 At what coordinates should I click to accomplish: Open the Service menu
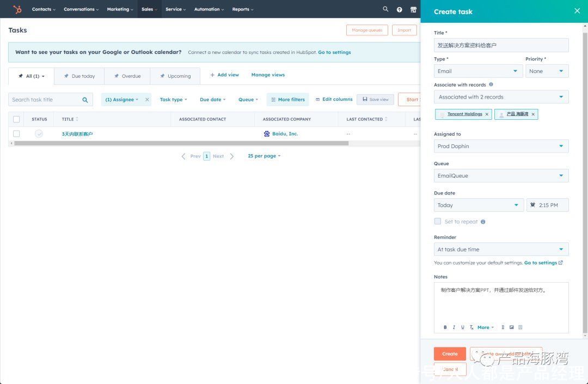pyautogui.click(x=175, y=9)
